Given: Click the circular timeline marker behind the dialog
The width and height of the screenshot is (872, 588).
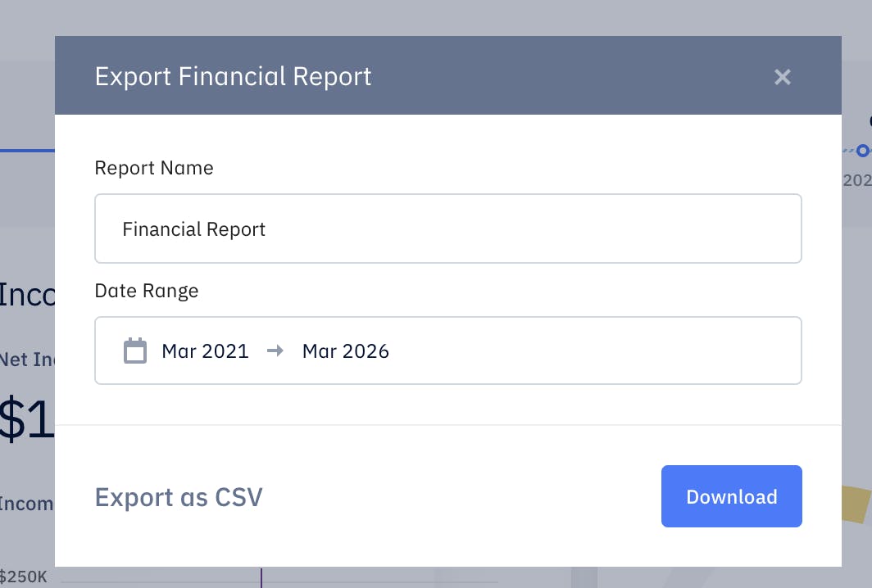Looking at the screenshot, I should [862, 151].
